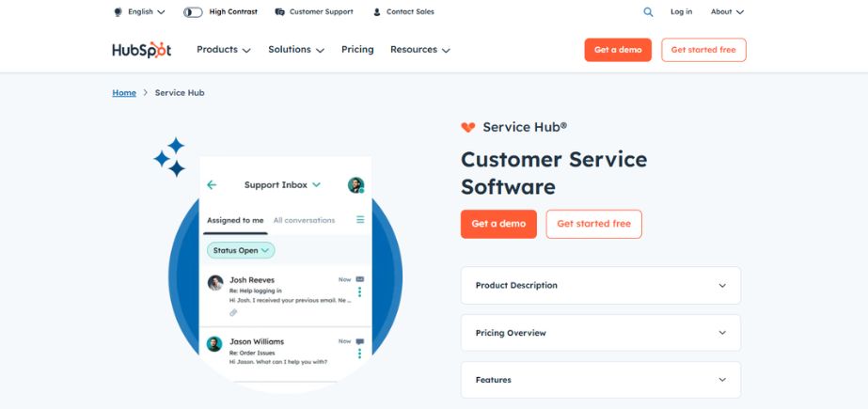
Task: Go to the Pricing page
Action: pos(357,50)
